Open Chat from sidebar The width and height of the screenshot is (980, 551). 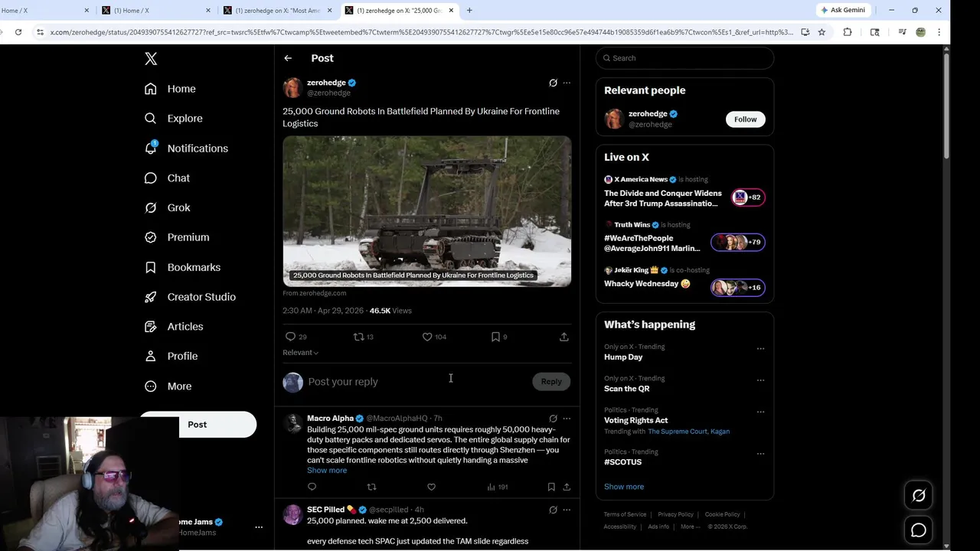click(167, 178)
